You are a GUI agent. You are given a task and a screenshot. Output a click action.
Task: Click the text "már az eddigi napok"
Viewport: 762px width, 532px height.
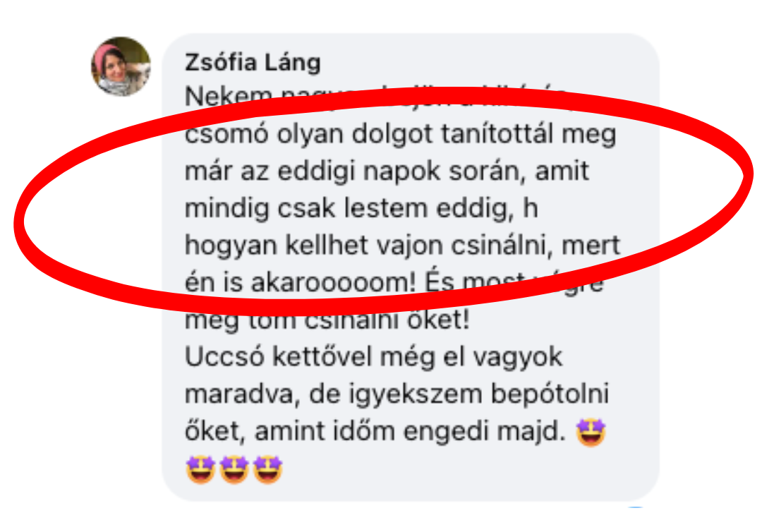tap(313, 171)
